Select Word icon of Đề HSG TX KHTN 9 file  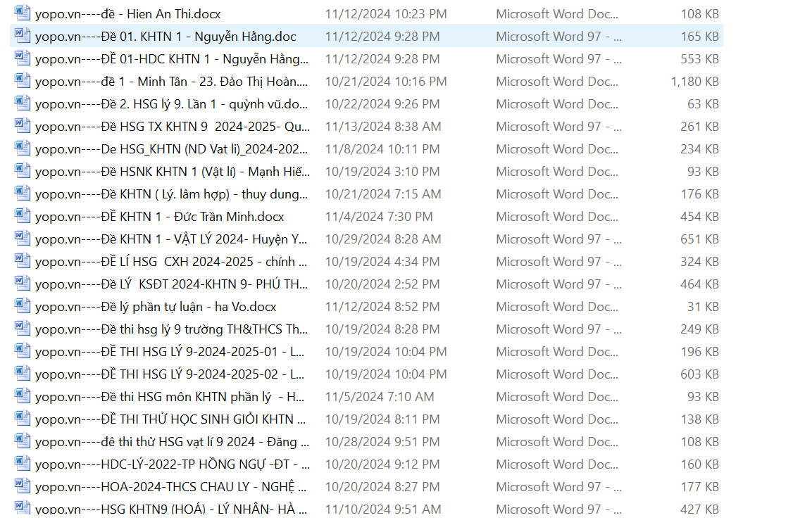(x=23, y=126)
